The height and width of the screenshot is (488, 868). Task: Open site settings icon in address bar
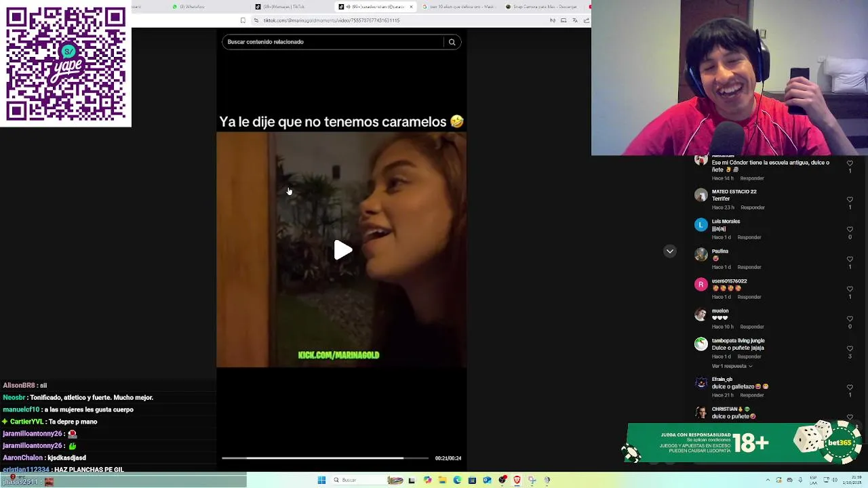(x=256, y=20)
